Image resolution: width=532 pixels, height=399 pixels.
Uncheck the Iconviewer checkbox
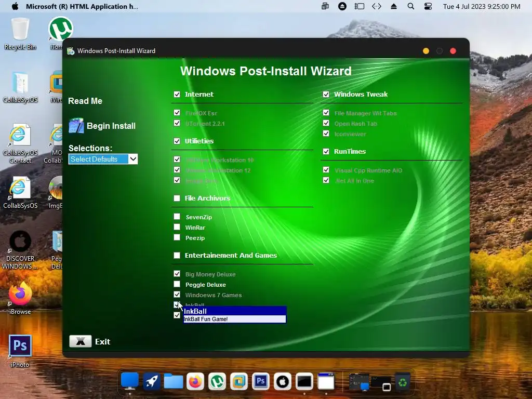click(326, 134)
